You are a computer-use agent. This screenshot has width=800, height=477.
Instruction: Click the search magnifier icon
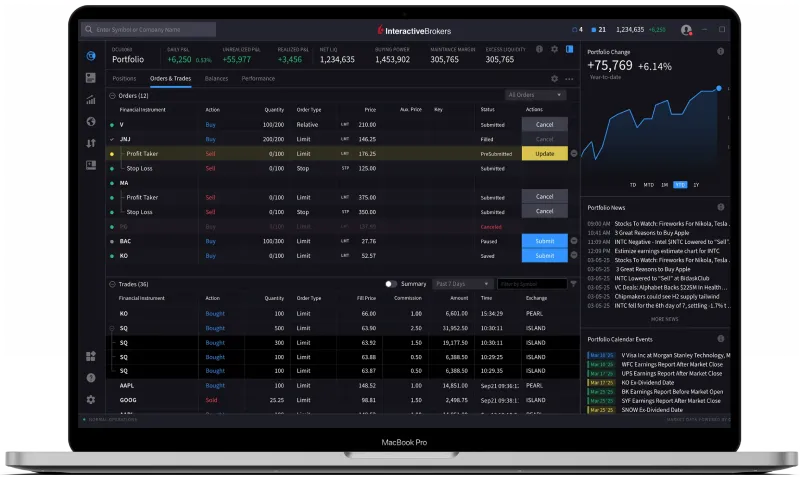89,30
